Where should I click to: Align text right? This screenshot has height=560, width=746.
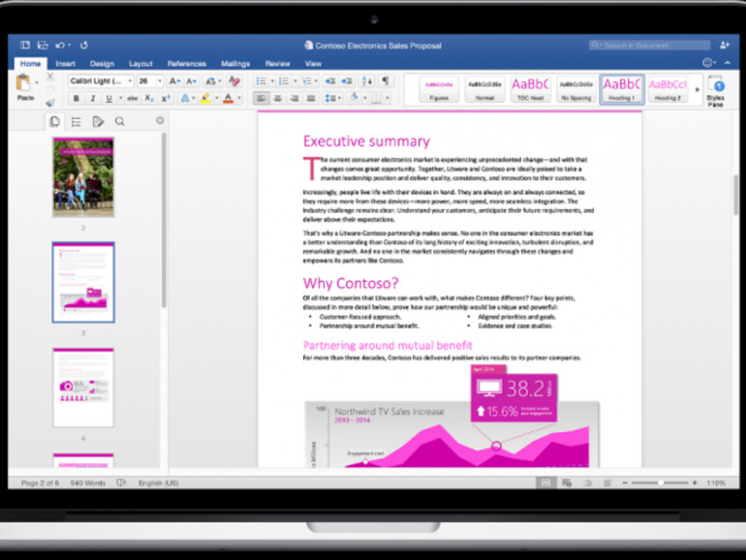[x=295, y=99]
